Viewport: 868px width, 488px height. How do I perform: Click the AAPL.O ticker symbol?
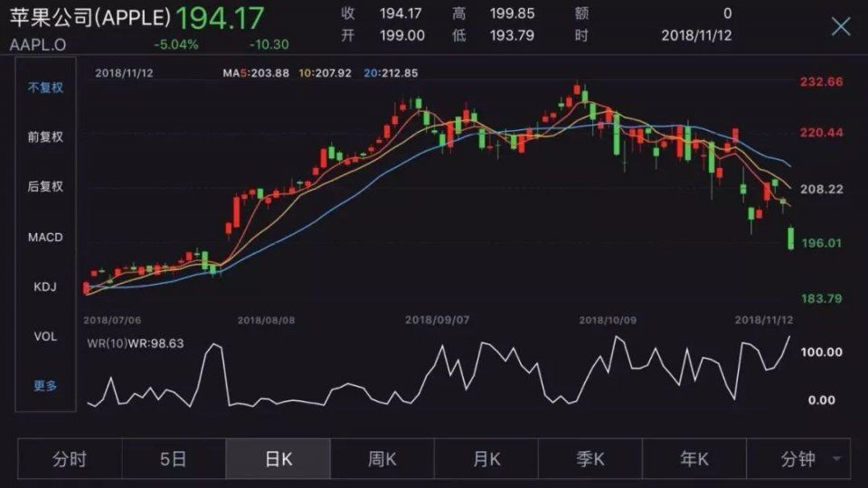tap(38, 45)
